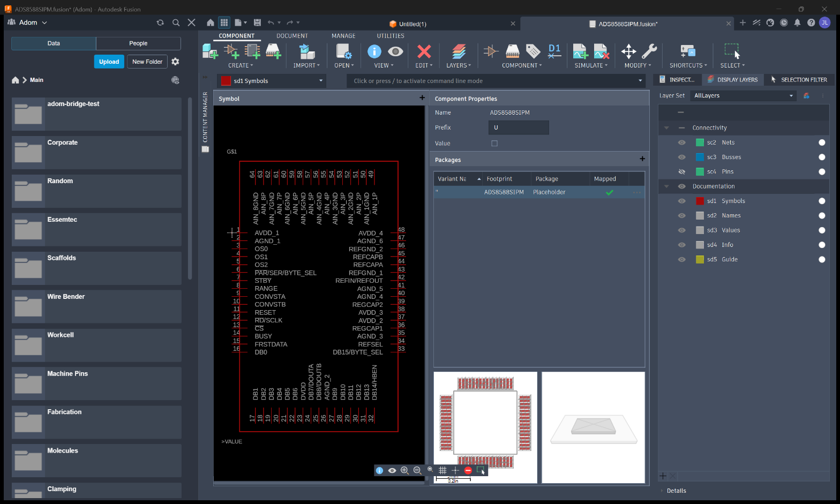
Task: Open the Wire Bender folder
Action: [x=96, y=306]
